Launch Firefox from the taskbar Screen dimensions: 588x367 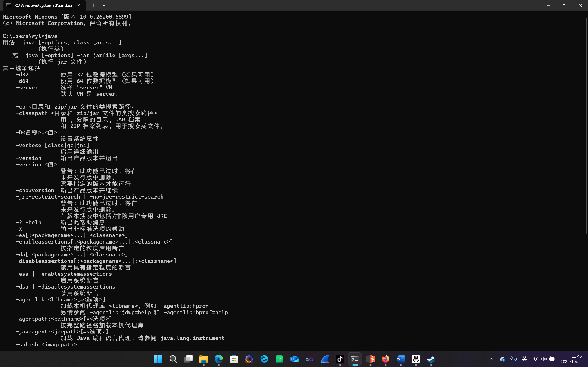click(386, 359)
